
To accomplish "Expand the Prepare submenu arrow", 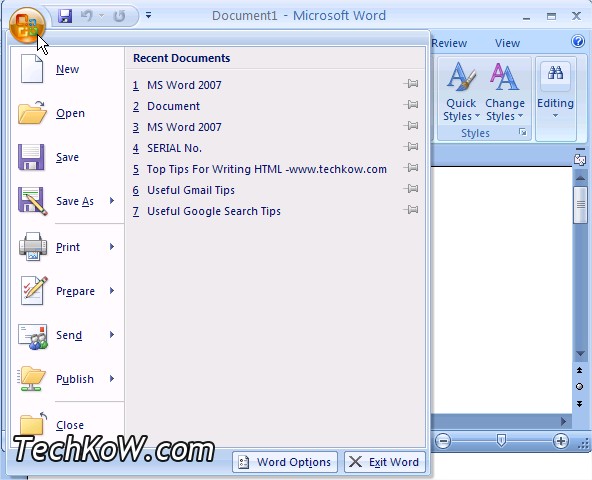I will tap(112, 290).
